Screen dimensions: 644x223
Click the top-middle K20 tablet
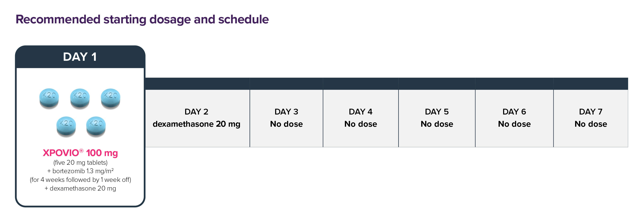(80, 98)
